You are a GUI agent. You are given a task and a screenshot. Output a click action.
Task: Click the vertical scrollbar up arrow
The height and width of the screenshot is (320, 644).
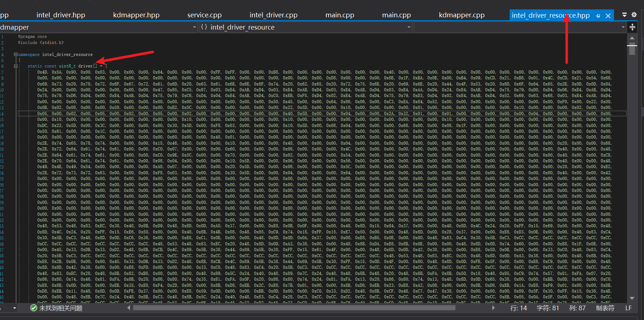pos(632,38)
